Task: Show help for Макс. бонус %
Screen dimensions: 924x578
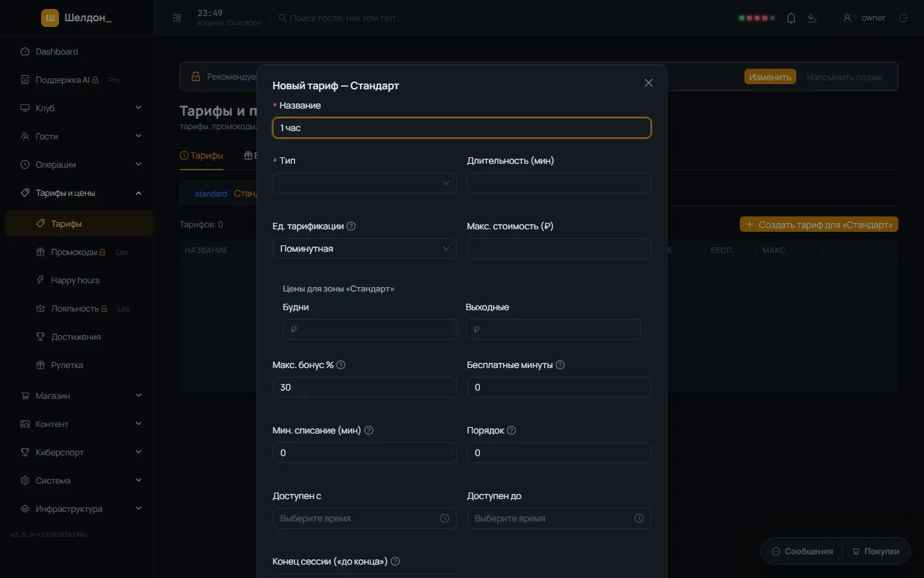Action: tap(341, 365)
